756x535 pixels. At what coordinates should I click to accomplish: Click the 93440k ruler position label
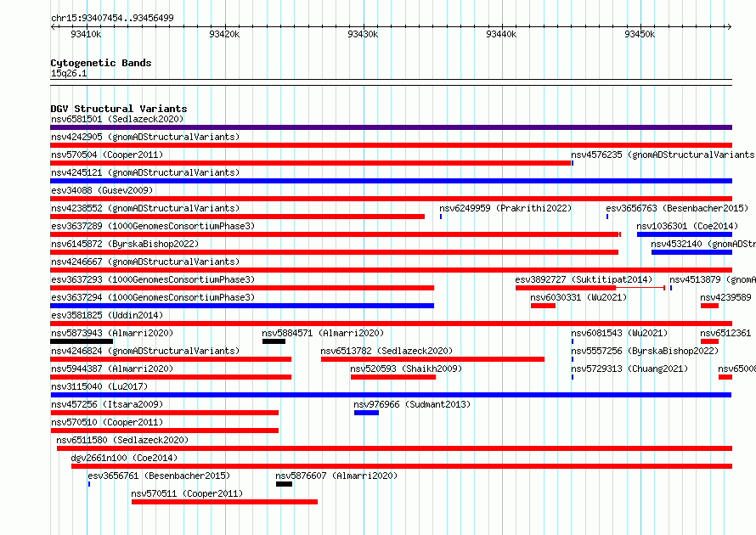(x=501, y=34)
